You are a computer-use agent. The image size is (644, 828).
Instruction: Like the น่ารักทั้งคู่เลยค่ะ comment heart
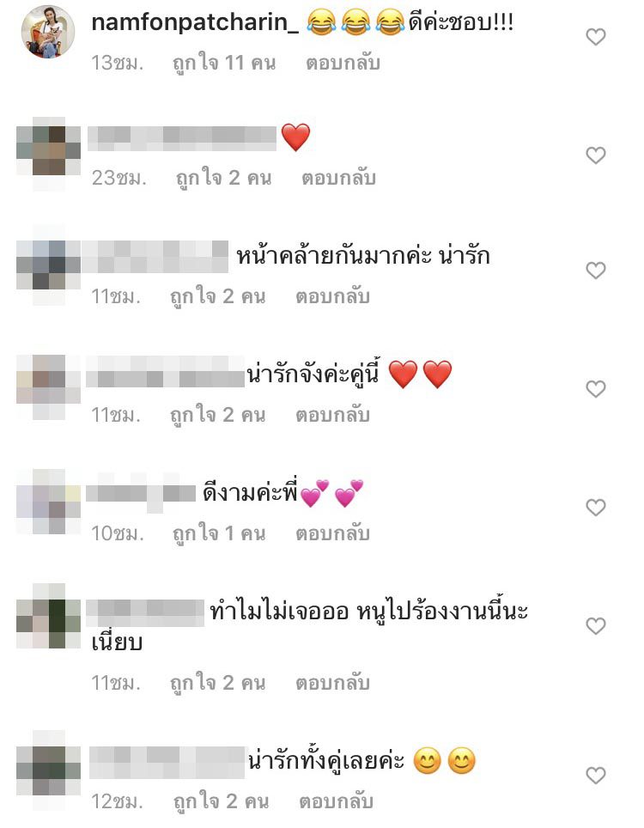click(595, 776)
